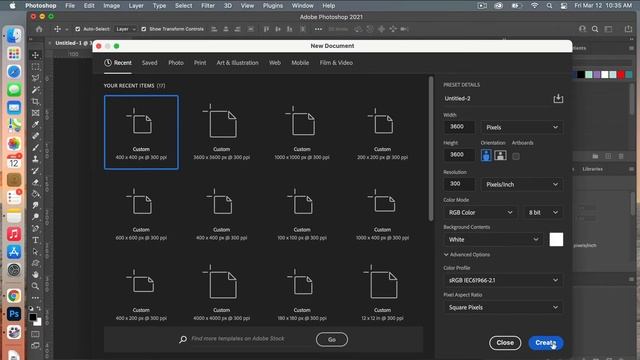Select the History Brush tool

36,171
